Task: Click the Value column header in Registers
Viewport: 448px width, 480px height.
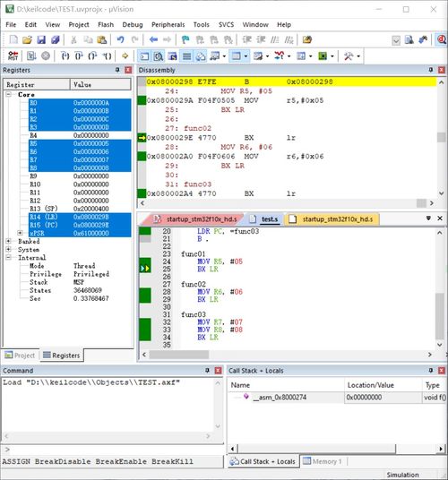Action: [100, 84]
